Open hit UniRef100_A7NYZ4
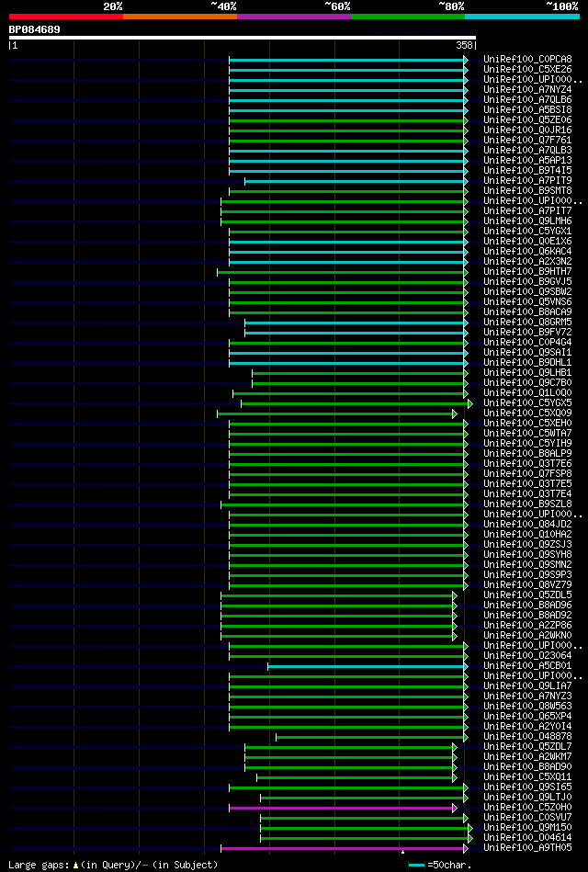588x872 pixels. click(527, 89)
